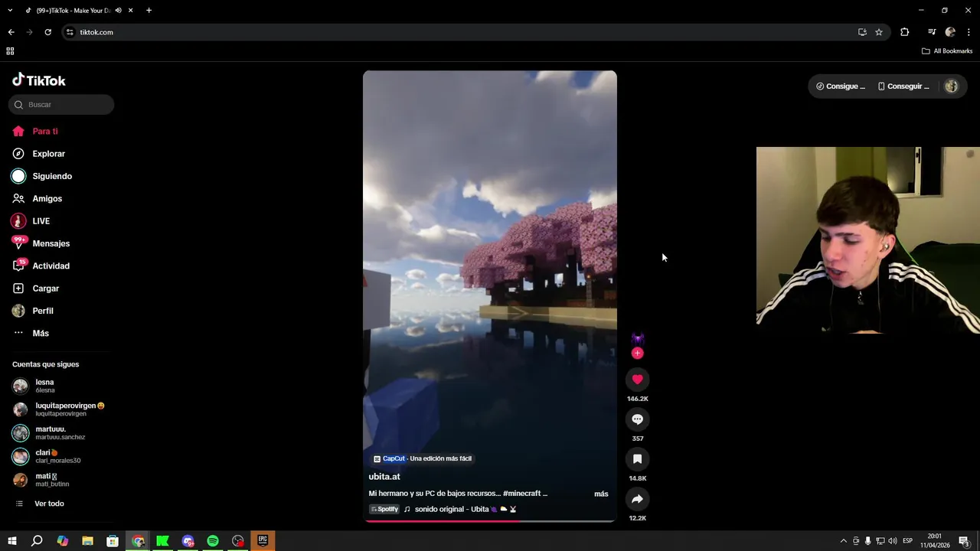Open volume control in tray
The width and height of the screenshot is (980, 551).
click(x=893, y=541)
